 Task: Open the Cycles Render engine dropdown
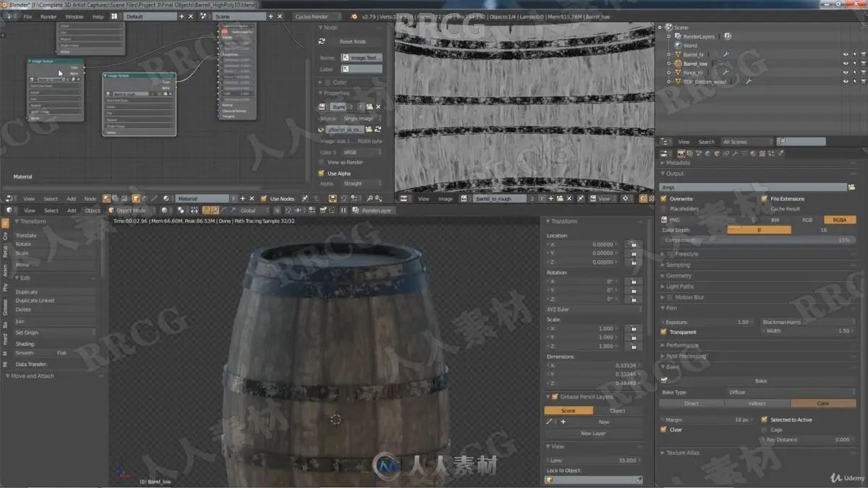[x=318, y=16]
